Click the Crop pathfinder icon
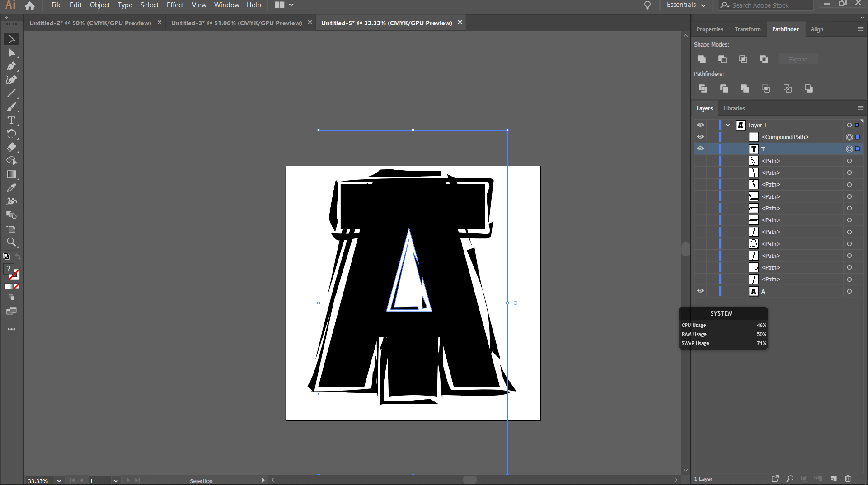 coord(766,89)
